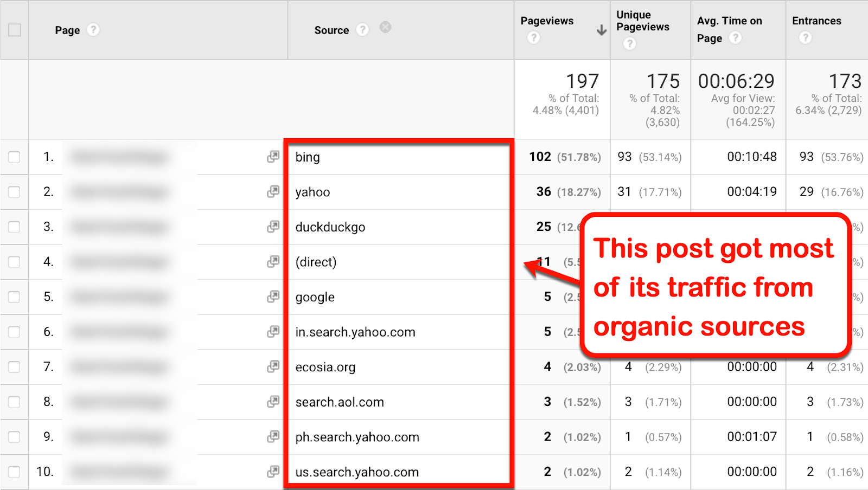Click the google source cell
The width and height of the screenshot is (868, 490).
(x=401, y=297)
